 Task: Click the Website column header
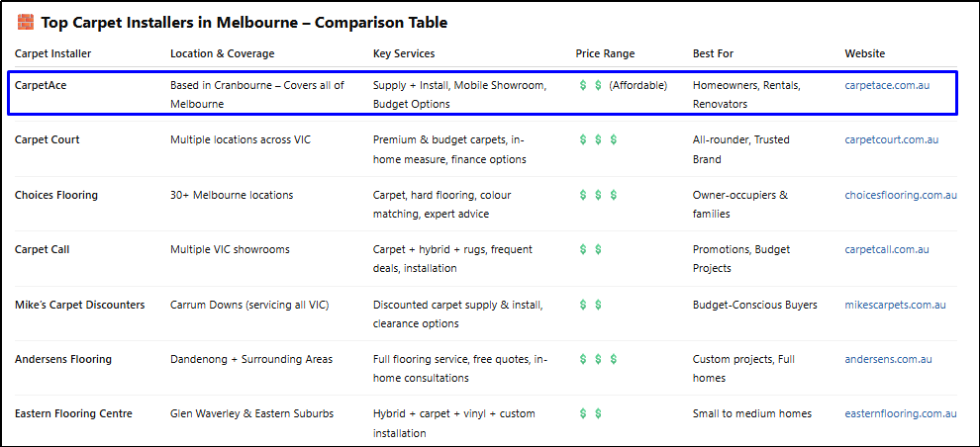(865, 53)
